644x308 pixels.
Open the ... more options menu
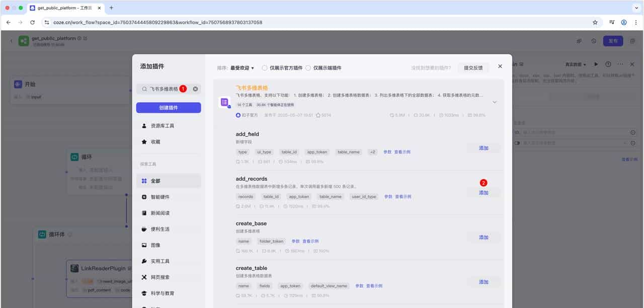(x=620, y=64)
